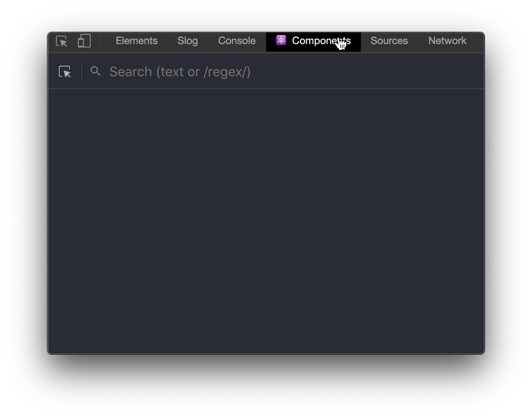Click the React logo on the Components tab
The image size is (532, 417).
pyautogui.click(x=280, y=40)
